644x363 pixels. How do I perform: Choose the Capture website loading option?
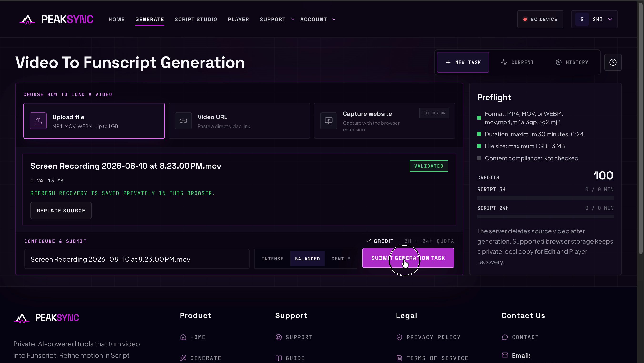tap(384, 121)
